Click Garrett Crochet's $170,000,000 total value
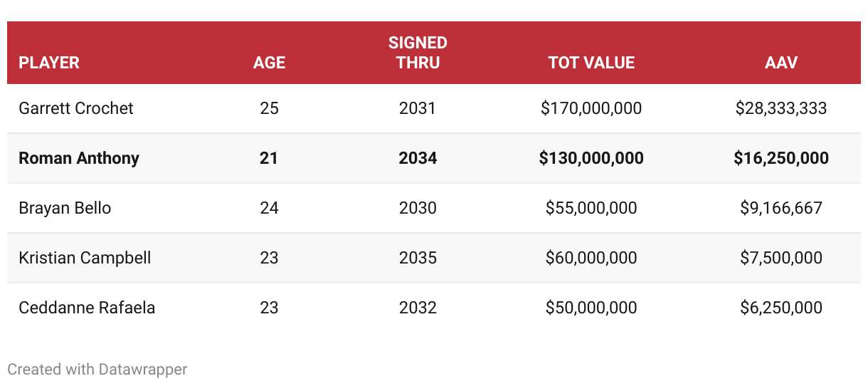 tap(591, 108)
